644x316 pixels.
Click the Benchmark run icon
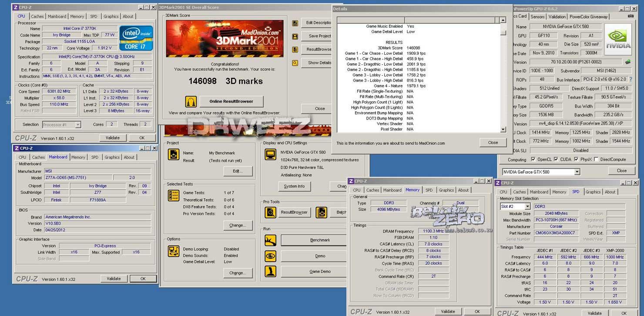tap(270, 240)
